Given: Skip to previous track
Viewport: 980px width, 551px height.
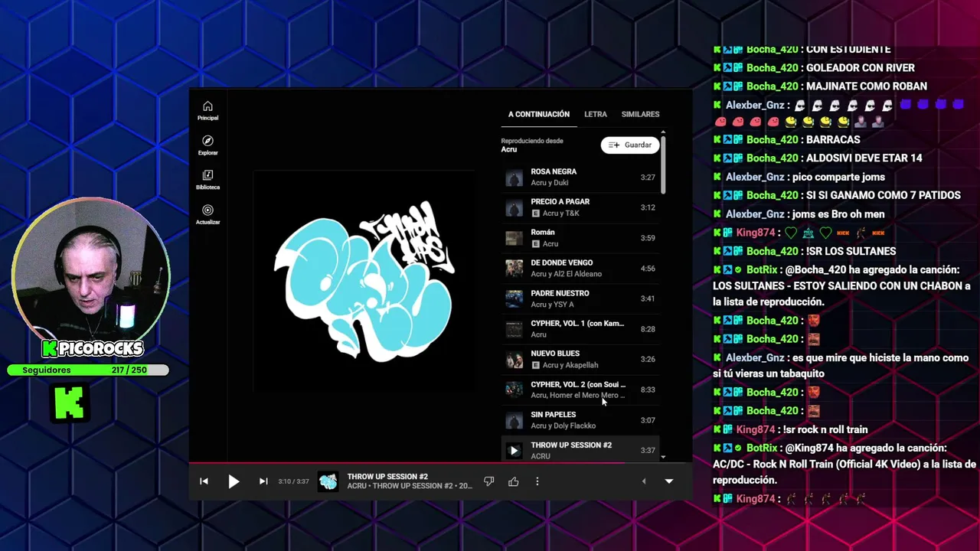Looking at the screenshot, I should [204, 481].
